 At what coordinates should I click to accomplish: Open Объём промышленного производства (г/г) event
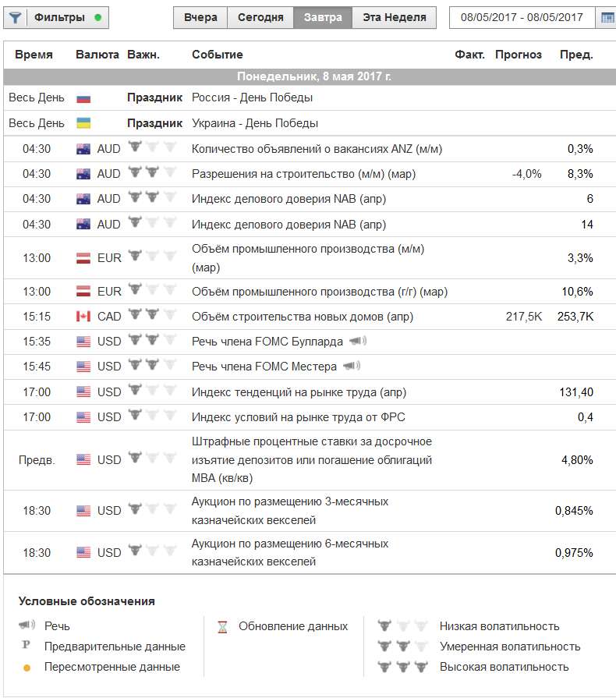click(x=320, y=292)
